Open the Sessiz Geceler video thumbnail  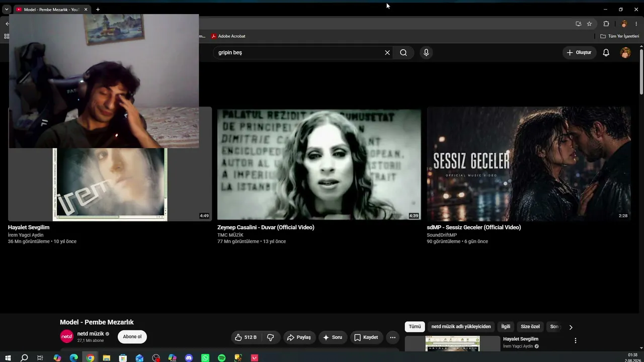(x=529, y=164)
